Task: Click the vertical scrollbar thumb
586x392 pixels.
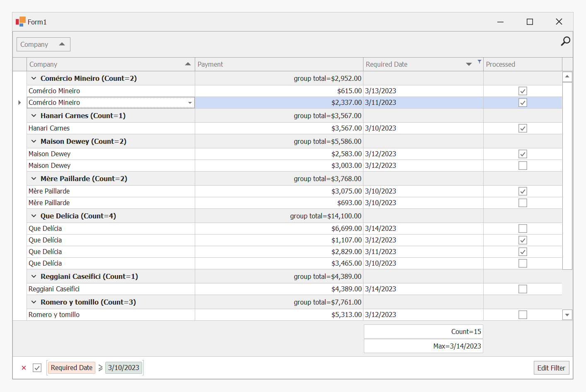Action: tap(567, 176)
